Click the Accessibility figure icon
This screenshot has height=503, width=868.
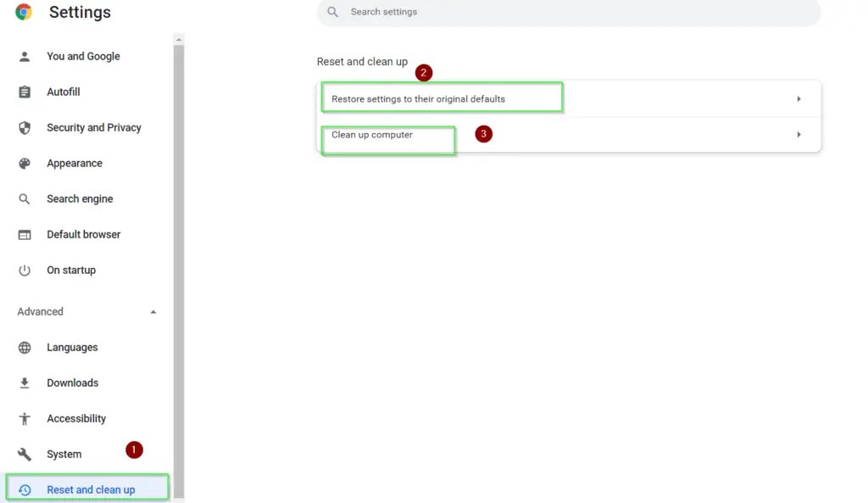25,419
